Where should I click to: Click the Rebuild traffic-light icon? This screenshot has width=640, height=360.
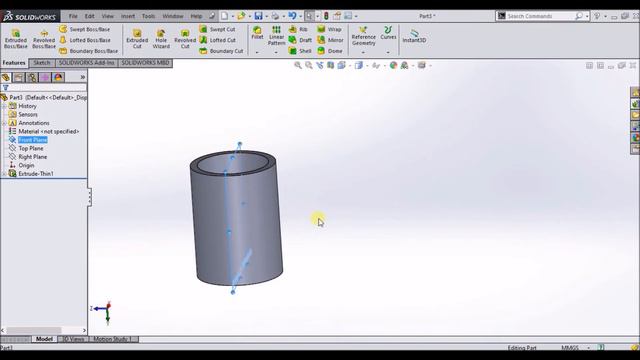point(326,16)
